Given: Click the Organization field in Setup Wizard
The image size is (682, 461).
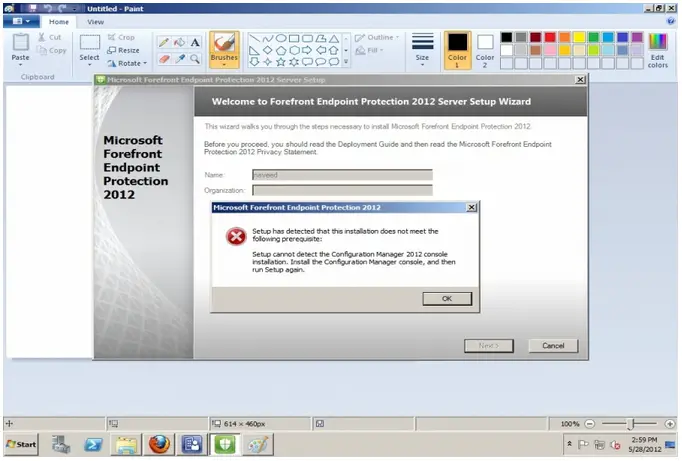Looking at the screenshot, I should tap(342, 190).
